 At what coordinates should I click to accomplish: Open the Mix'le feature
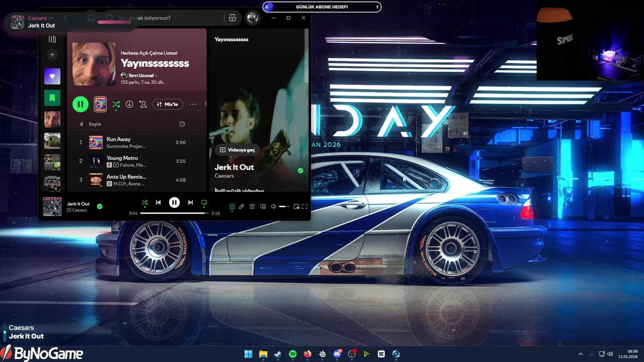coord(168,104)
